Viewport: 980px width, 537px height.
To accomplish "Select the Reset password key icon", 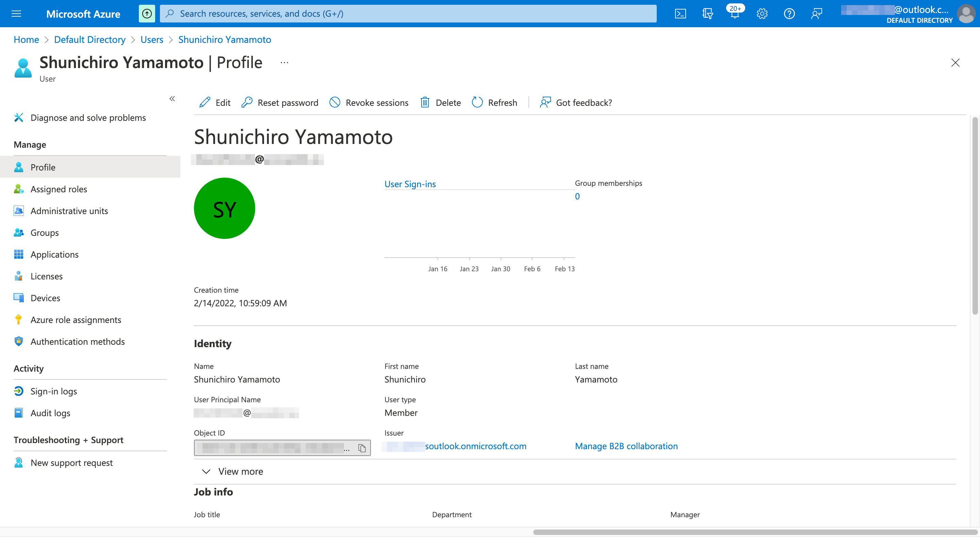I will point(247,102).
